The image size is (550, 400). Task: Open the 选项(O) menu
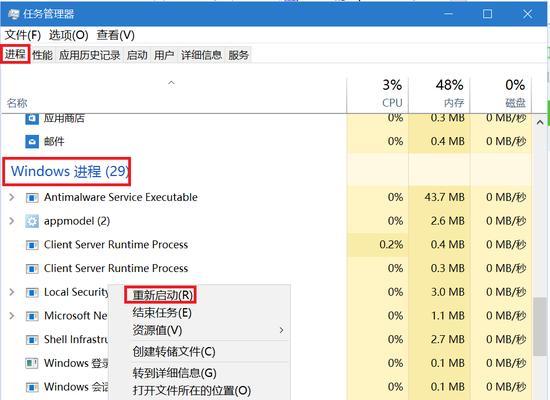pos(68,35)
